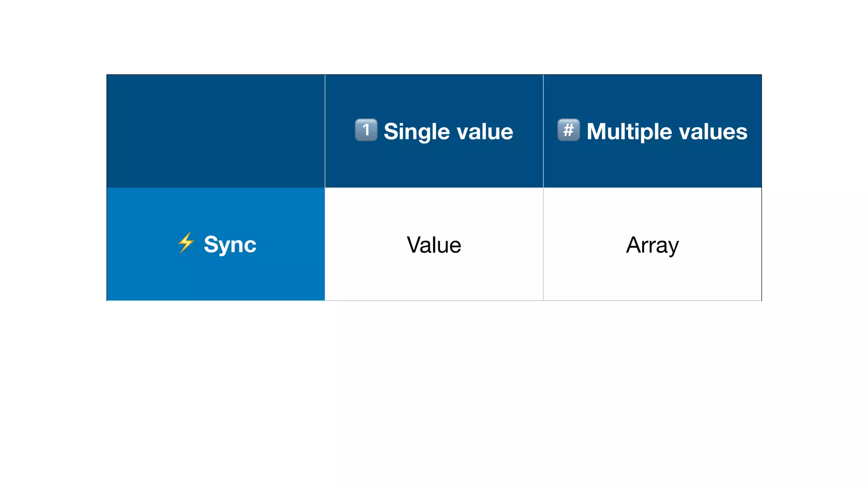Image resolution: width=868 pixels, height=488 pixels.
Task: Click the "Array" table cell
Action: (x=652, y=244)
